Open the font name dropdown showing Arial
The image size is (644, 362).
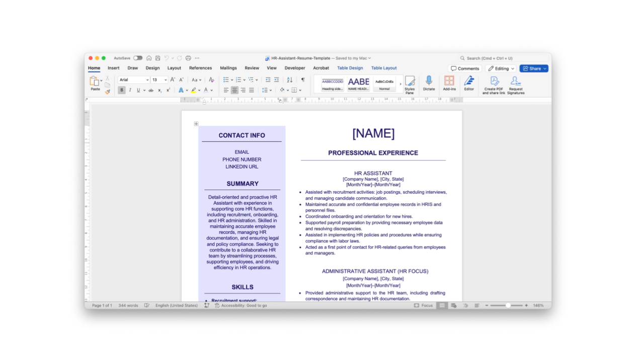click(134, 80)
